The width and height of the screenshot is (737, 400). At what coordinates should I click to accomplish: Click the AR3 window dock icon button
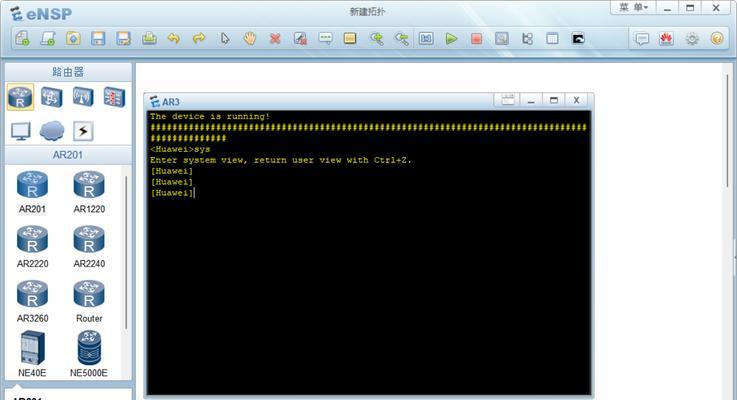pos(507,100)
